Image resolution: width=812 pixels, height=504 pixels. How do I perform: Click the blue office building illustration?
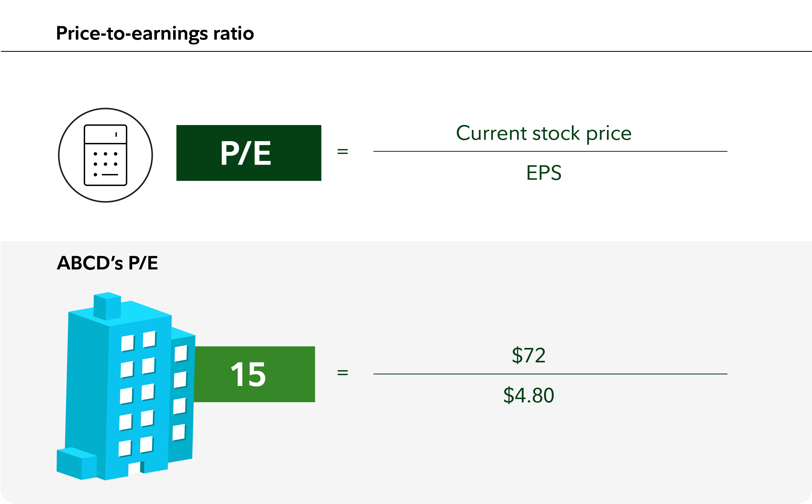[127, 387]
